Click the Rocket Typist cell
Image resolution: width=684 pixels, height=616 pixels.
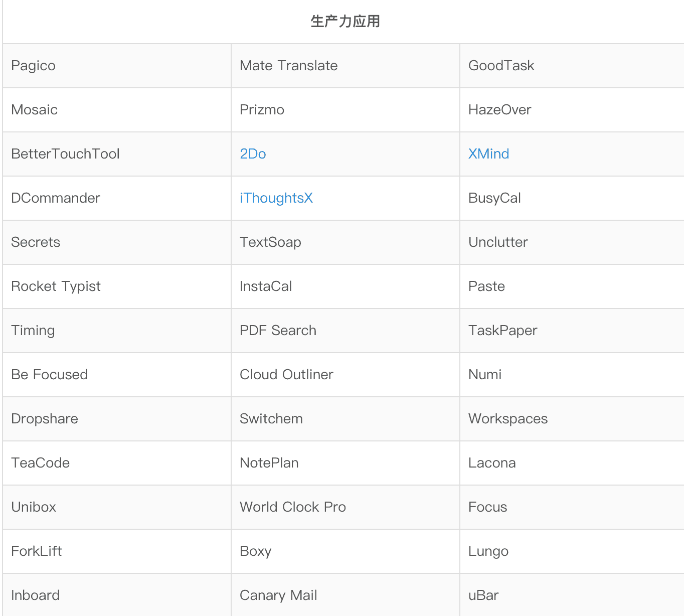(x=56, y=286)
